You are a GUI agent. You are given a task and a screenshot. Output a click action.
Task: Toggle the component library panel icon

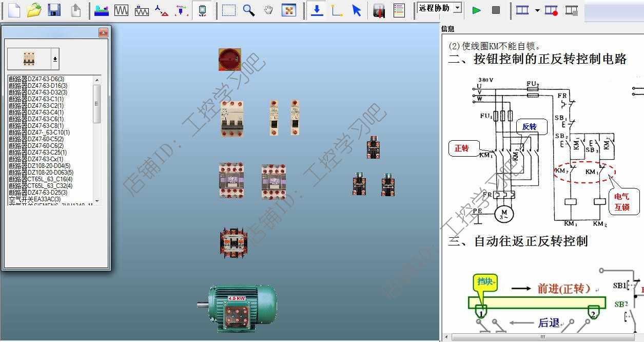(202, 10)
